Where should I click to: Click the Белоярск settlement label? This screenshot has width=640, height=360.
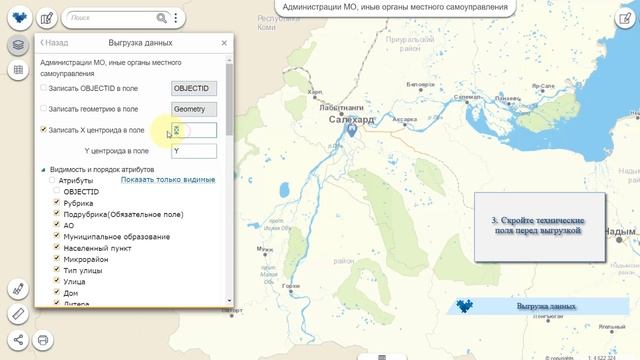(420, 84)
